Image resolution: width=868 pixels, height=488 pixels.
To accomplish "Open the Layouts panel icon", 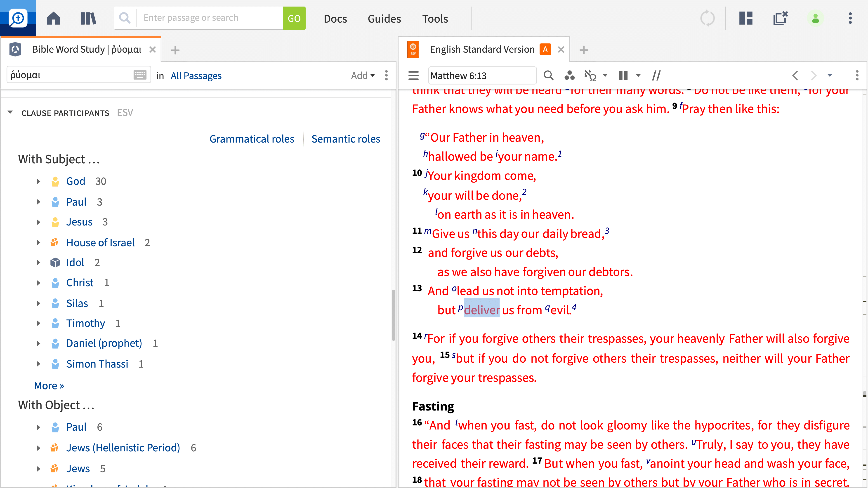I will pyautogui.click(x=746, y=18).
